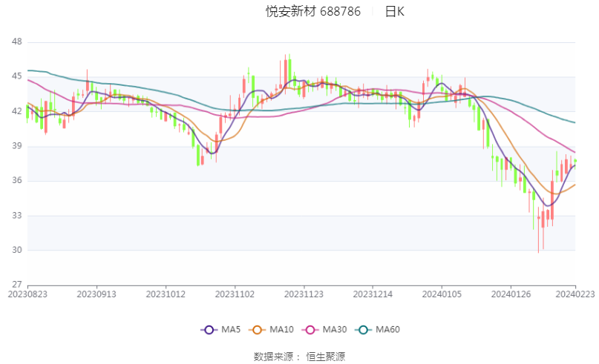
Task: Click the 20240126 x-axis date label
Action: point(511,294)
